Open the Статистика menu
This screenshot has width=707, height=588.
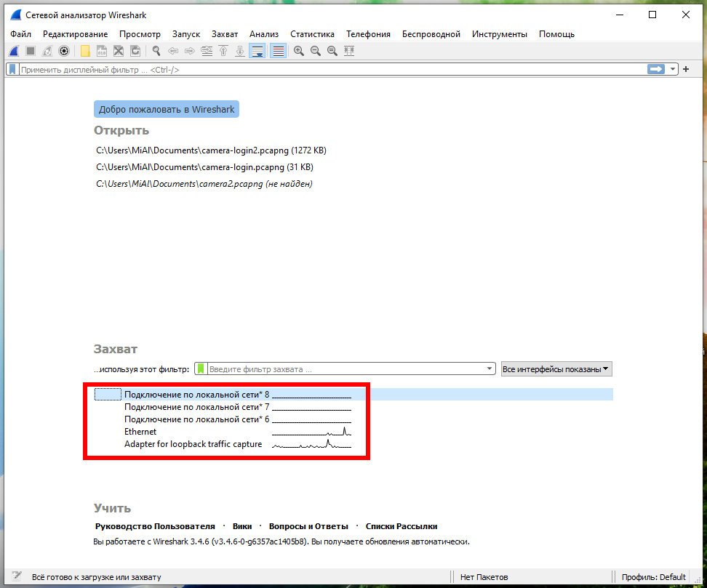point(312,34)
